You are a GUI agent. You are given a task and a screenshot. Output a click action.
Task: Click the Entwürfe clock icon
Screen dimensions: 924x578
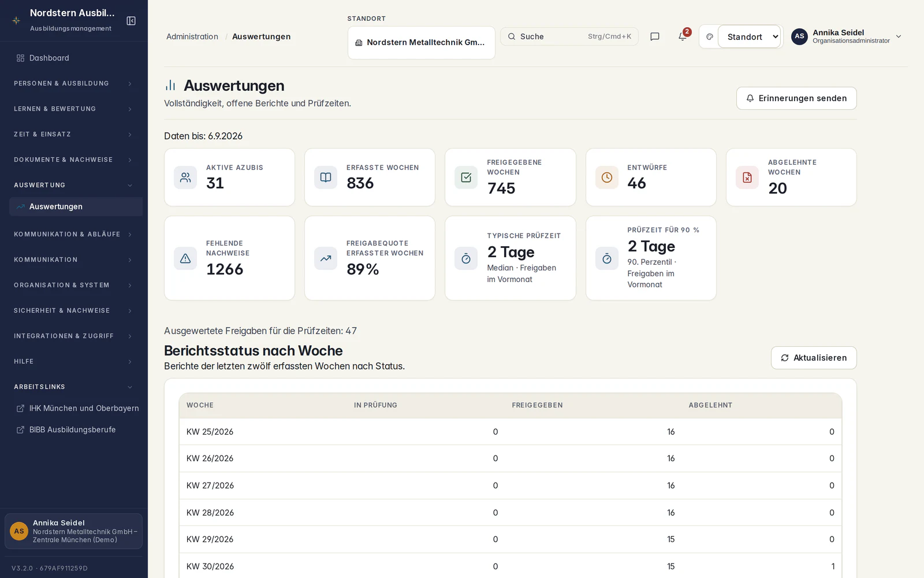pos(607,177)
